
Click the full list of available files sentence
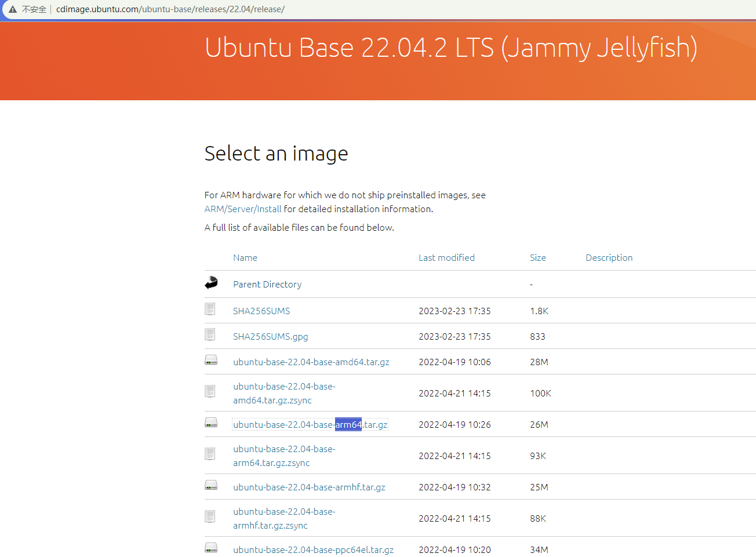(x=299, y=228)
